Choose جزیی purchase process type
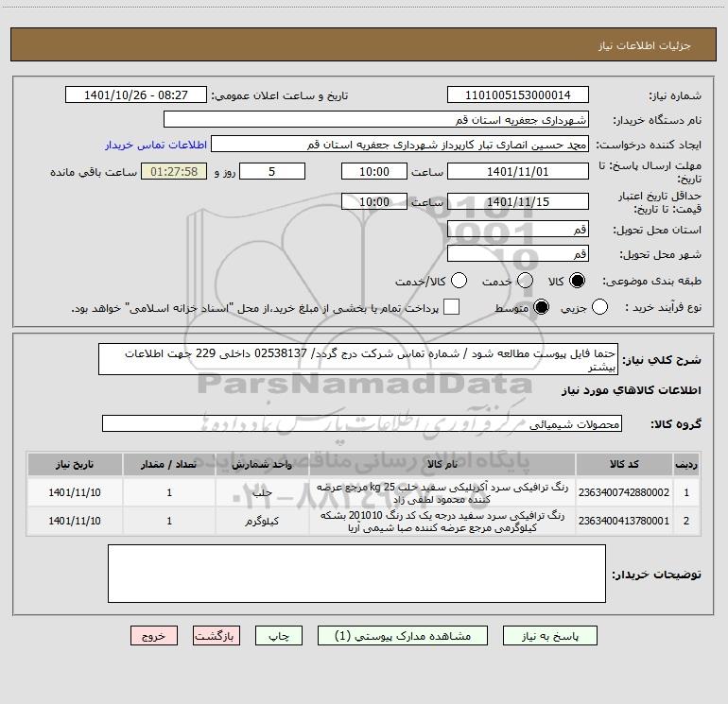This screenshot has width=728, height=704. point(599,307)
